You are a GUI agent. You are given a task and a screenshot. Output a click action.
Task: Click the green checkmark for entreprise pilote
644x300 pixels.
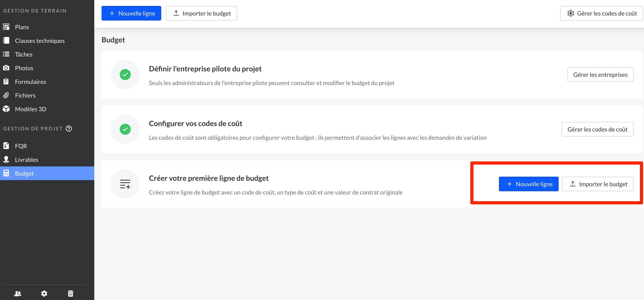click(125, 75)
